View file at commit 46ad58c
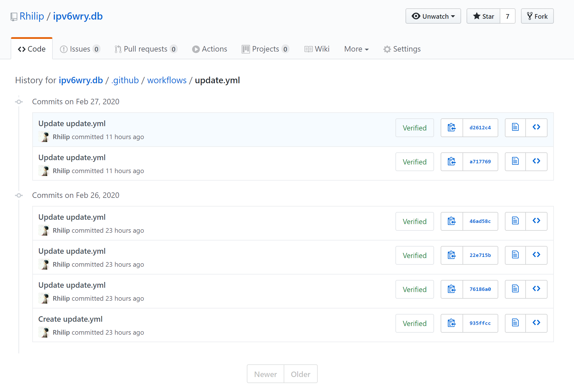 pos(515,221)
